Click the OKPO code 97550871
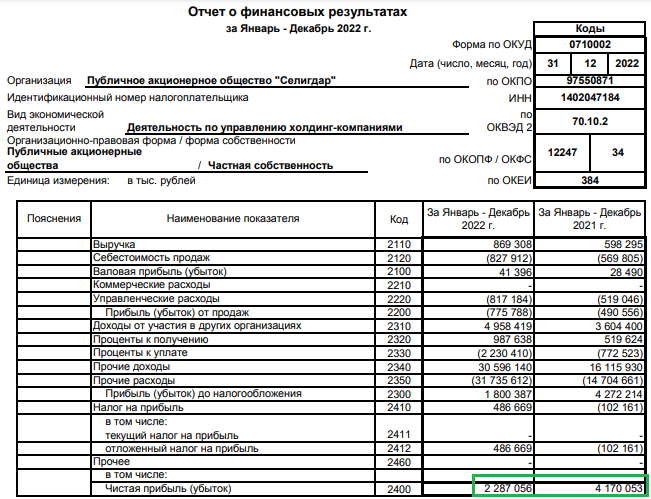This screenshot has width=651, height=499. click(590, 81)
